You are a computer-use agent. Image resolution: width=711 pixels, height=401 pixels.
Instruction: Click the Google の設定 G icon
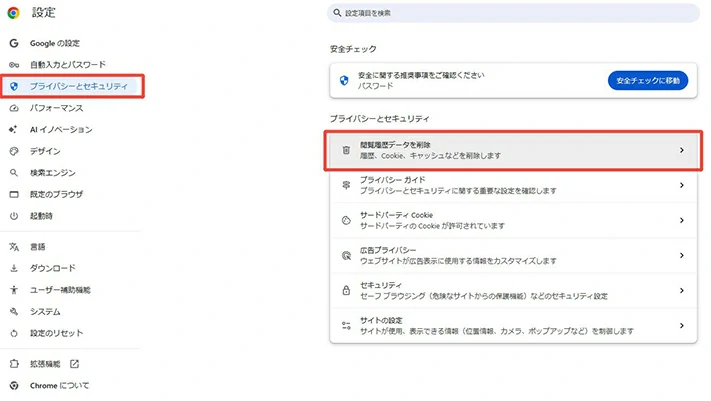coord(14,43)
